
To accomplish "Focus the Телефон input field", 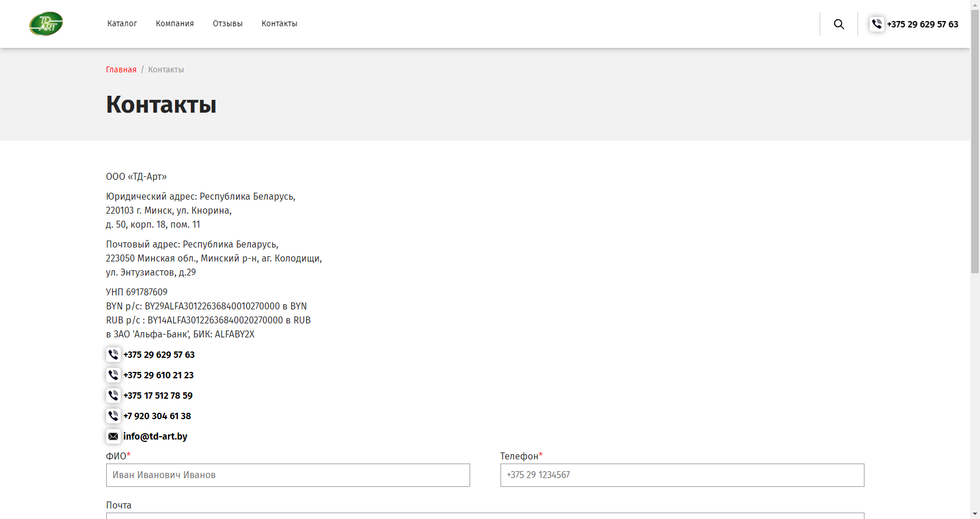I will [x=682, y=475].
